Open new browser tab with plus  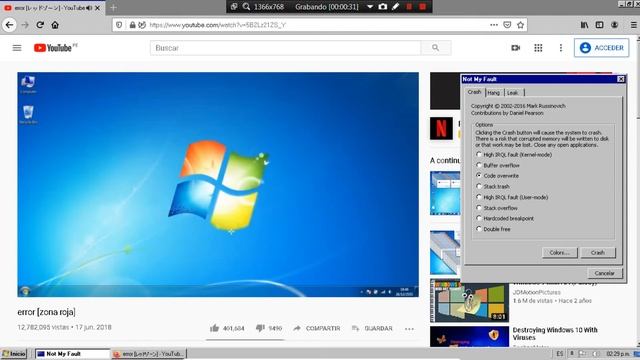coord(113,8)
